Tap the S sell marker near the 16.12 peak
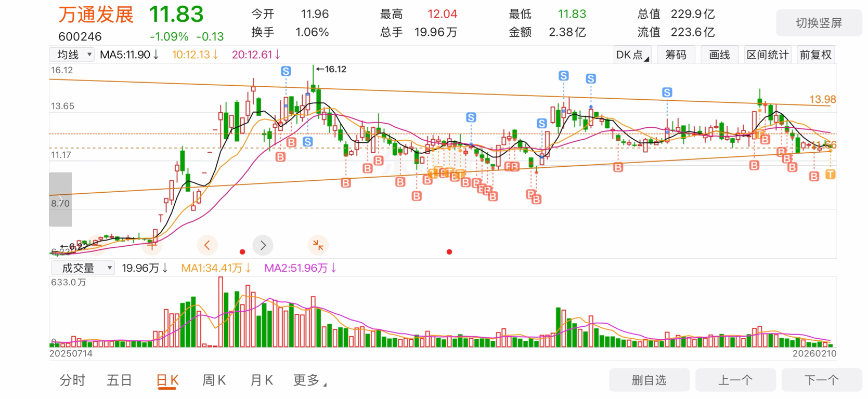Viewport: 868px width, 399px height. pos(286,71)
